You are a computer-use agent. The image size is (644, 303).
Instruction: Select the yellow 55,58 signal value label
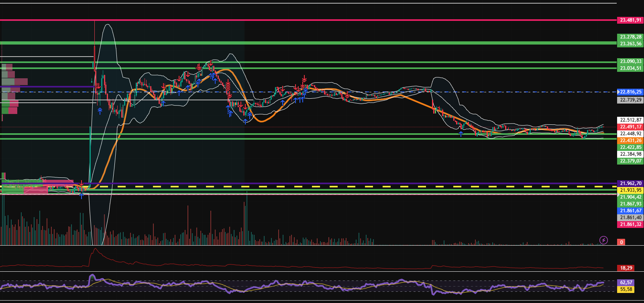click(x=626, y=289)
